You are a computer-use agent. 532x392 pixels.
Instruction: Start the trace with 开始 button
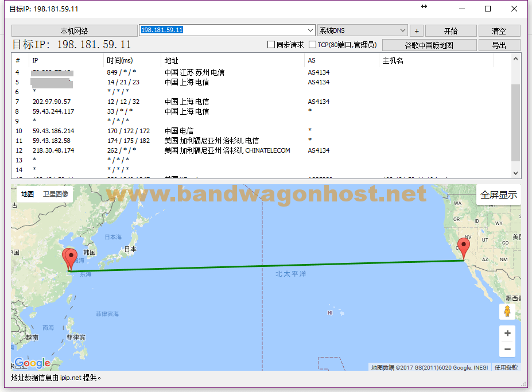coord(451,31)
